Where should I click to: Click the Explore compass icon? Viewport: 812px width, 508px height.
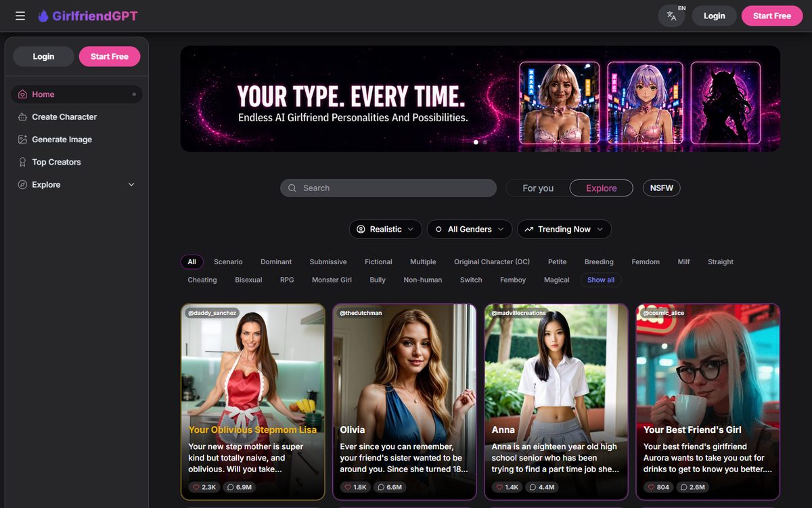click(22, 184)
